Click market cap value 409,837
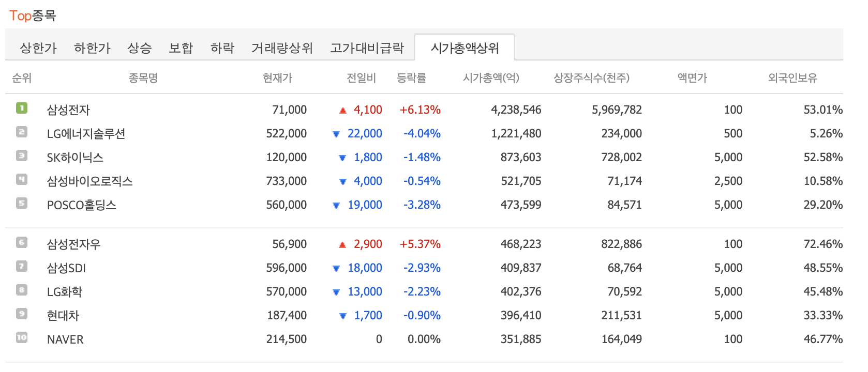The width and height of the screenshot is (868, 372). pos(521,268)
